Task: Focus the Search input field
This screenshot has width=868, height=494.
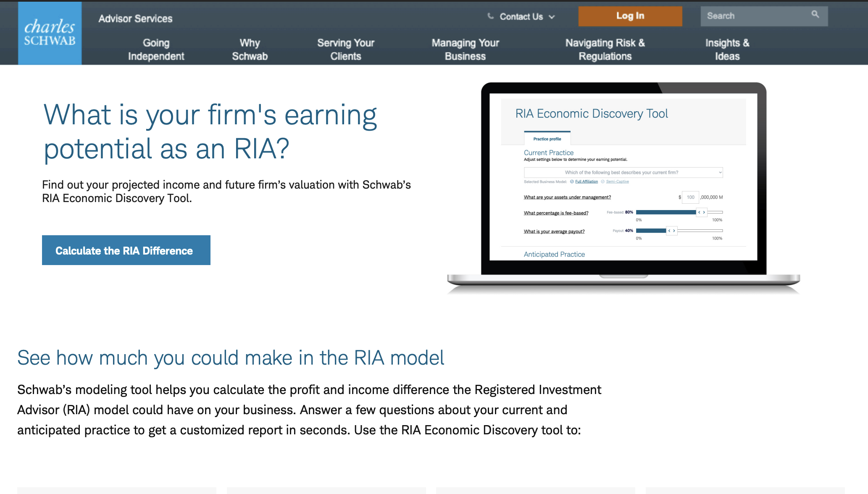Action: coord(764,16)
